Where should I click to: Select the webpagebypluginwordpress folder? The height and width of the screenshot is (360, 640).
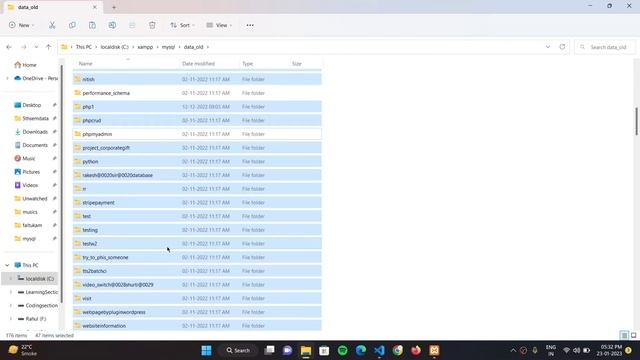pos(197,312)
